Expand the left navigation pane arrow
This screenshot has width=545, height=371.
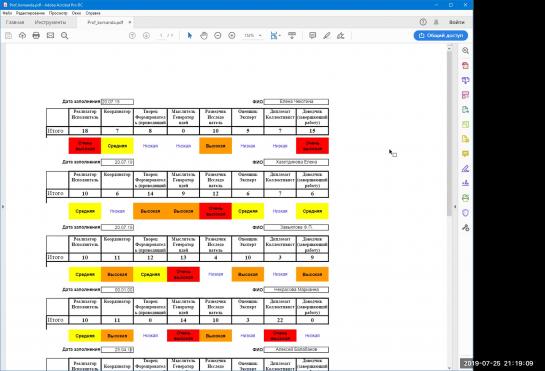pos(3,207)
